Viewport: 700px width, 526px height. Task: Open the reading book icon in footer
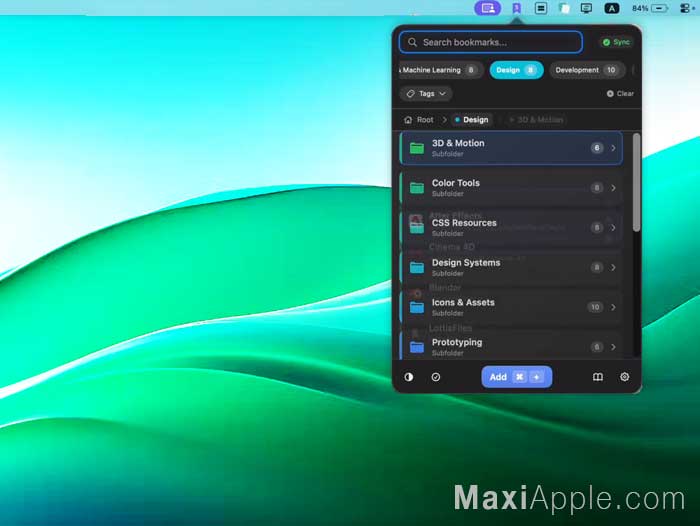[598, 377]
